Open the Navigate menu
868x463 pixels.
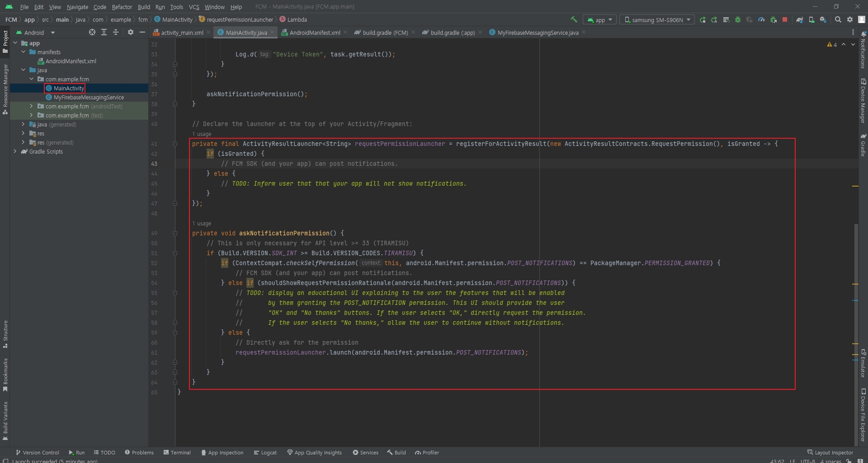[x=77, y=7]
